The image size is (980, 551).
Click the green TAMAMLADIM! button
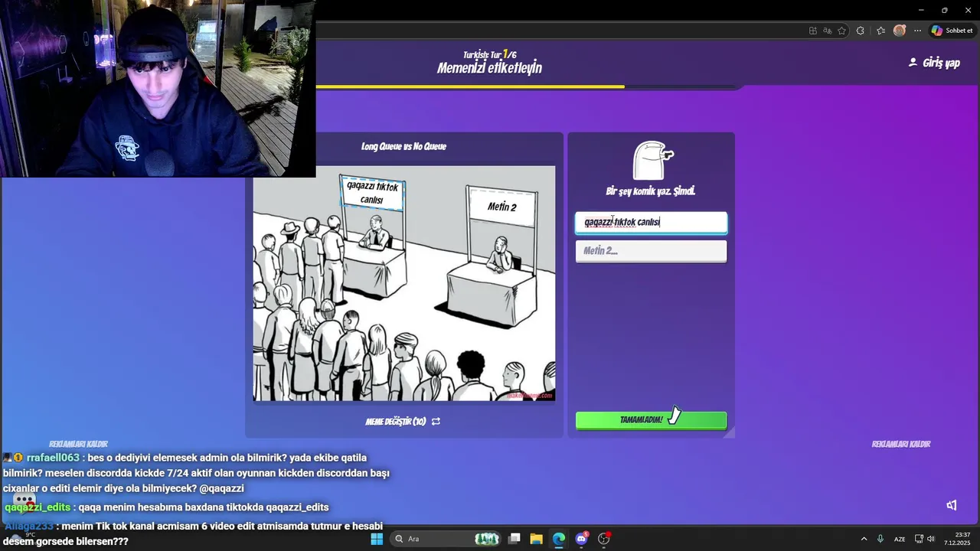[651, 420]
